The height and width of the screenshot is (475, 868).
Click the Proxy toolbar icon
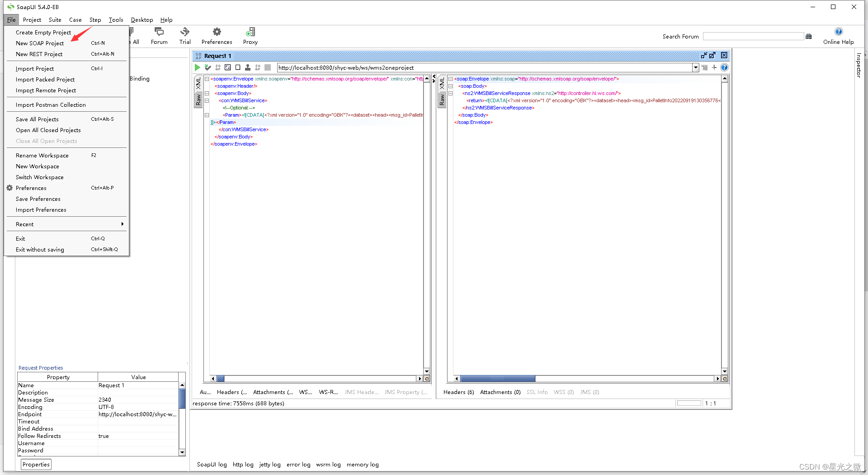250,36
